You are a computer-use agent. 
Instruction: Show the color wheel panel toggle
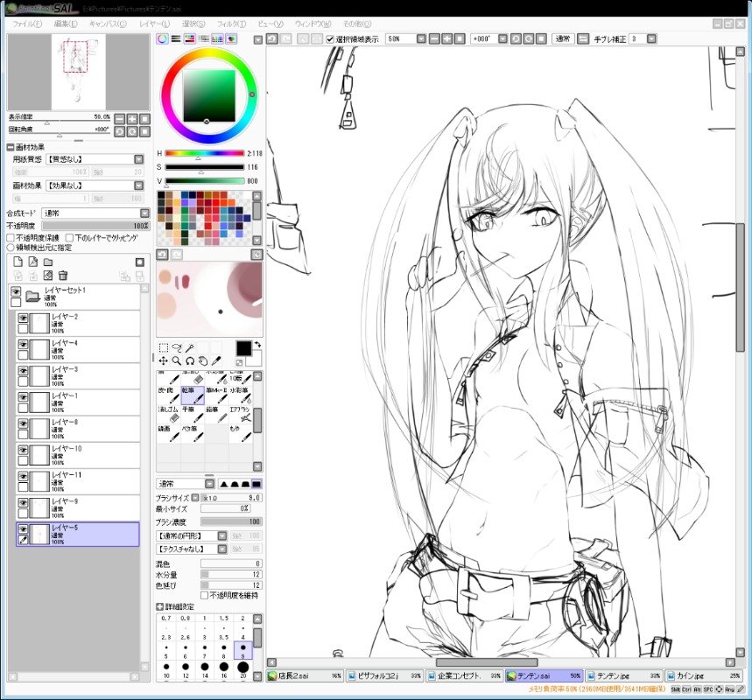(x=163, y=39)
